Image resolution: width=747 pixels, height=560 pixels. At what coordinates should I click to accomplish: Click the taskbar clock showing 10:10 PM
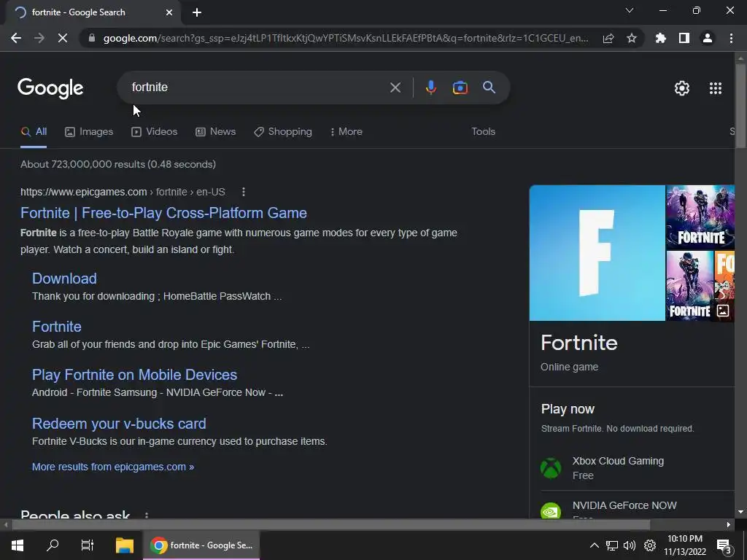click(x=684, y=545)
